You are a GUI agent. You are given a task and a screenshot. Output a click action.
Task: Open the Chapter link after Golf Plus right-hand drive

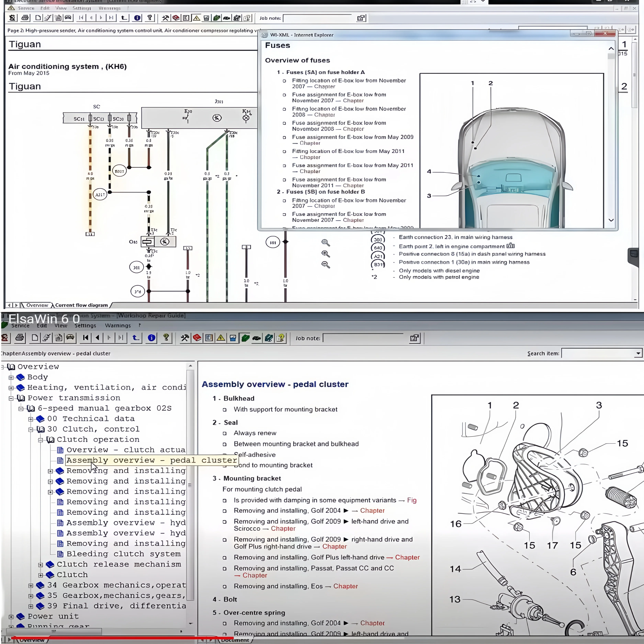[334, 546]
